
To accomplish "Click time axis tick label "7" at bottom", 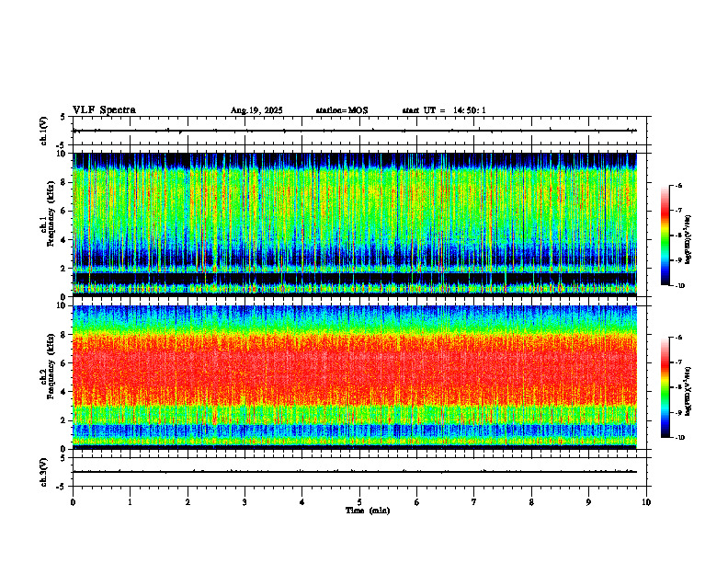I will 474,502.
